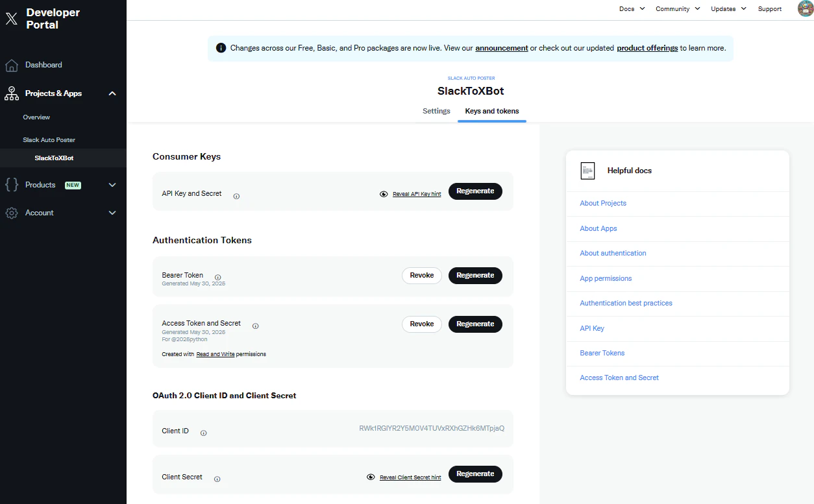Regenerate the Access Token and Secret
The height and width of the screenshot is (504, 814).
(475, 324)
